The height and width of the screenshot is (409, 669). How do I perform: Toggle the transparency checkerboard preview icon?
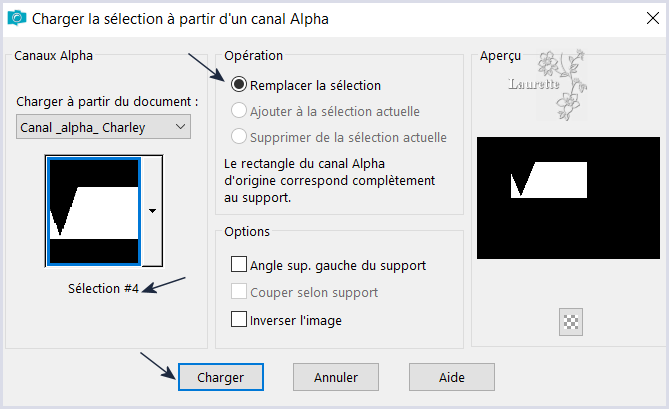click(x=570, y=322)
